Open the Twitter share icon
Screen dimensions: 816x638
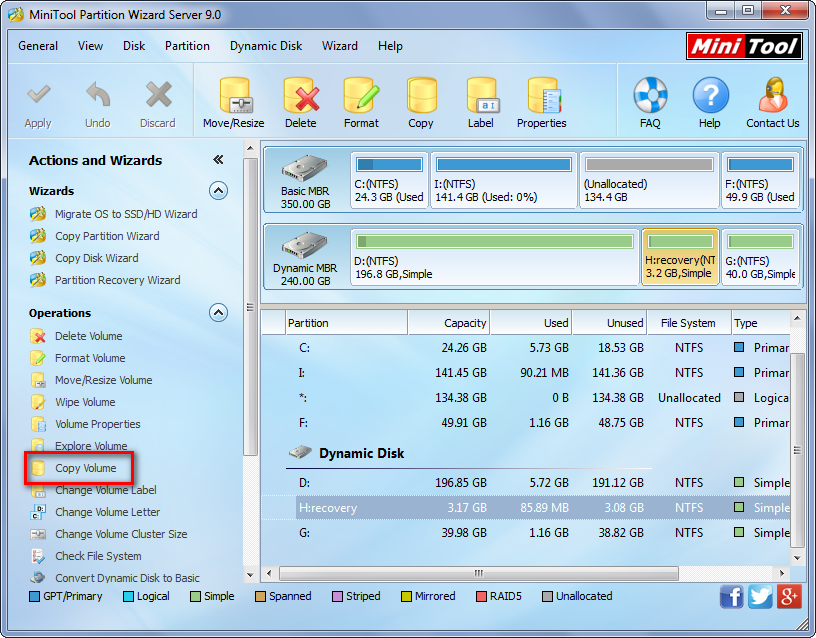click(760, 596)
